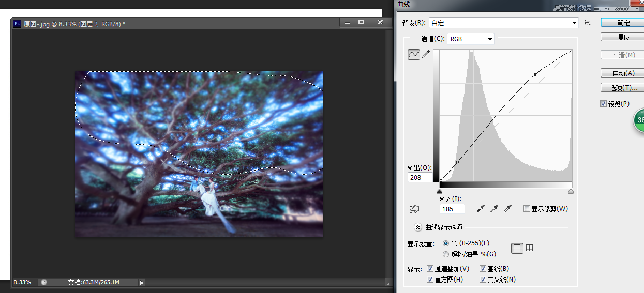
Task: Toggle the 预览(P) preview checkbox
Action: tap(603, 104)
